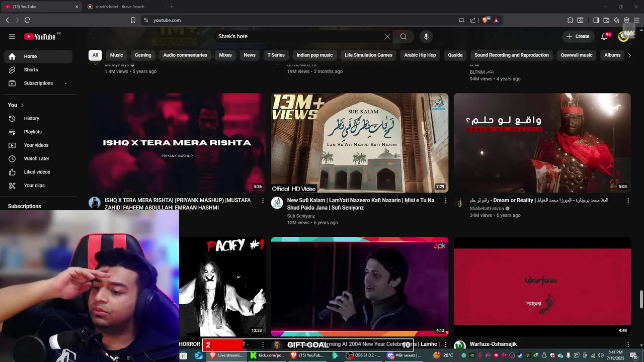This screenshot has width=644, height=362.
Task: Select the Gaming filter chip
Action: coord(143,55)
